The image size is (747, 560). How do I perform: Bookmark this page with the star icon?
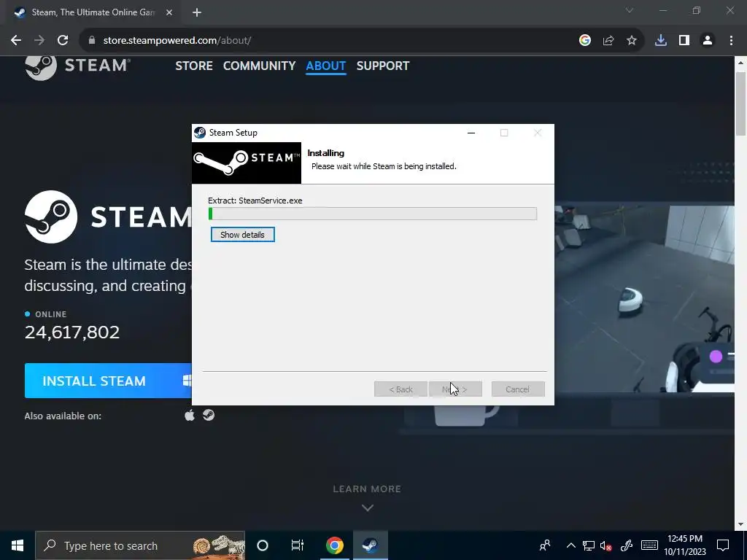[x=632, y=41]
